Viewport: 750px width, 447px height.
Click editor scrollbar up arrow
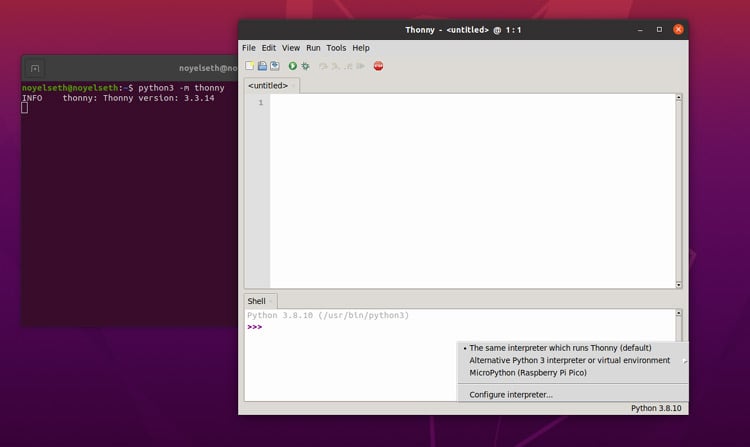(678, 98)
